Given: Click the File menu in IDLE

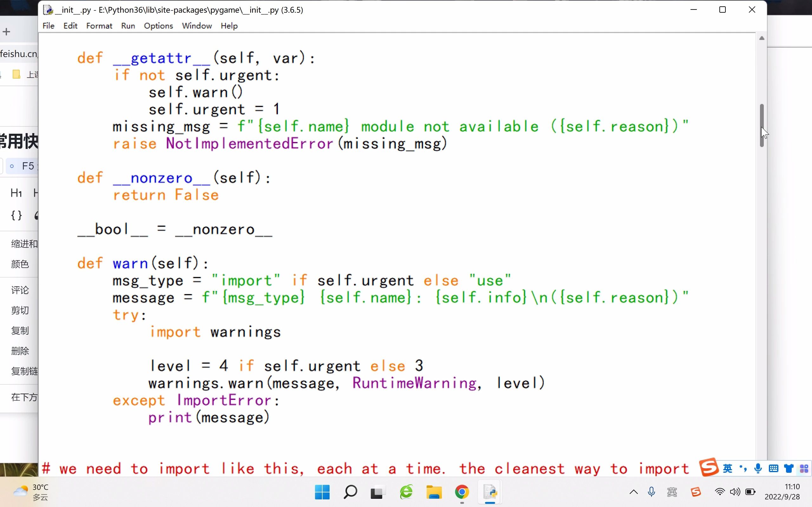Looking at the screenshot, I should [48, 26].
